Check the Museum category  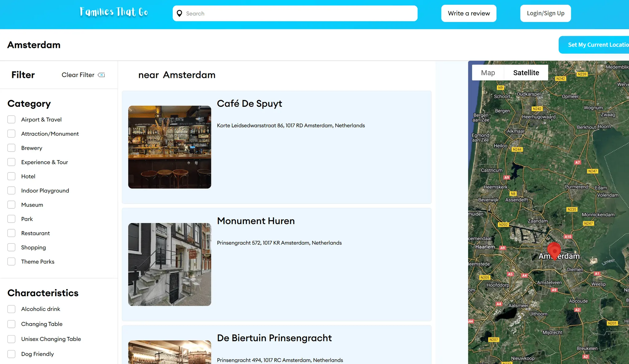click(11, 205)
